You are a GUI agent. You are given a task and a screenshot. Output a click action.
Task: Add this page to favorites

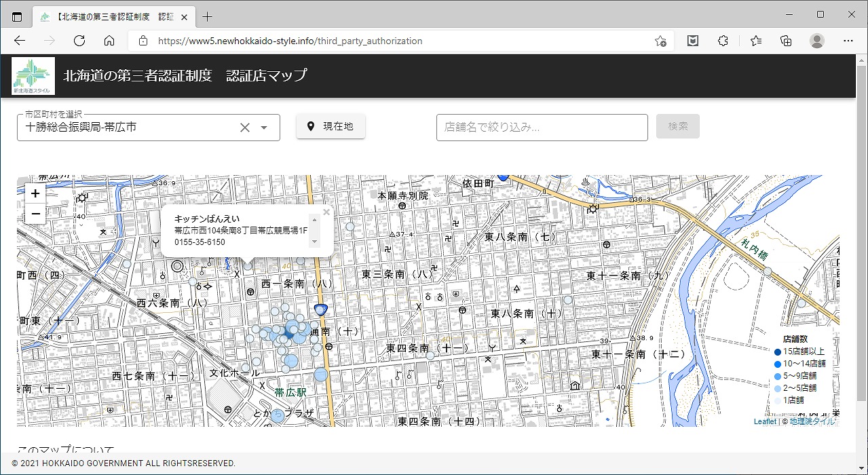click(660, 41)
